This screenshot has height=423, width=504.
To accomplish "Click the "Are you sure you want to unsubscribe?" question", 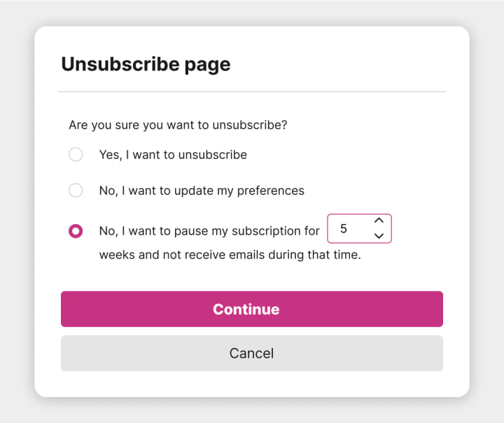I will pos(178,125).
